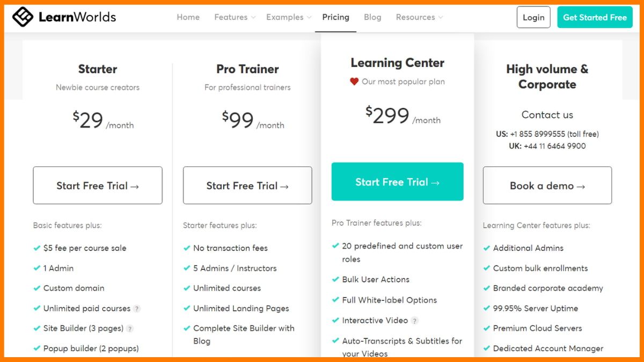Click the Get Started Free button
The height and width of the screenshot is (362, 644).
[x=595, y=17]
